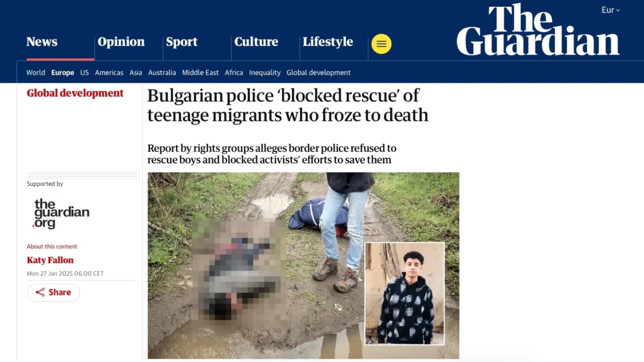
Task: Open the Middle East subsection
Action: 200,72
